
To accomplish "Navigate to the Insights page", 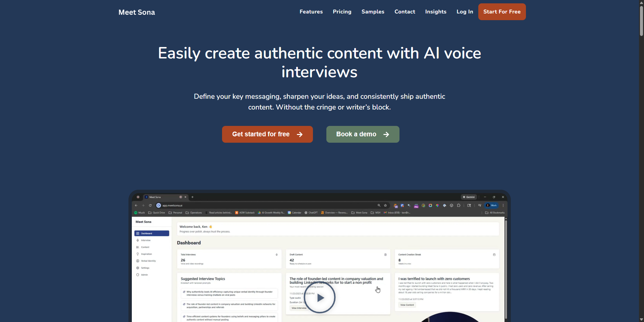I will pyautogui.click(x=435, y=12).
